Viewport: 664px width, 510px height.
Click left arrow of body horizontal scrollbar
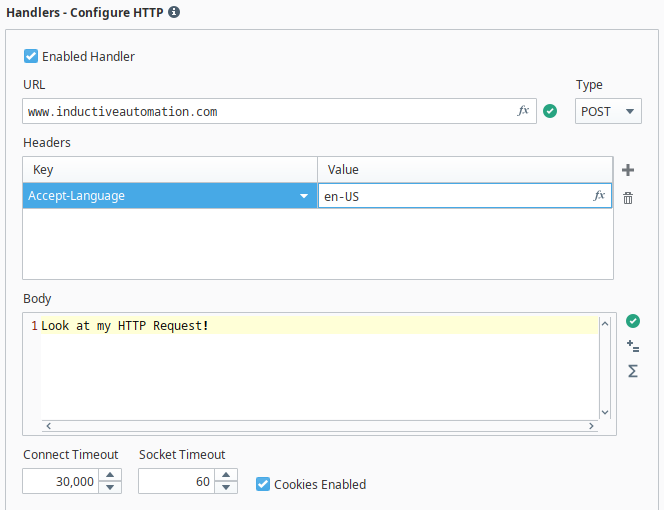[48, 426]
